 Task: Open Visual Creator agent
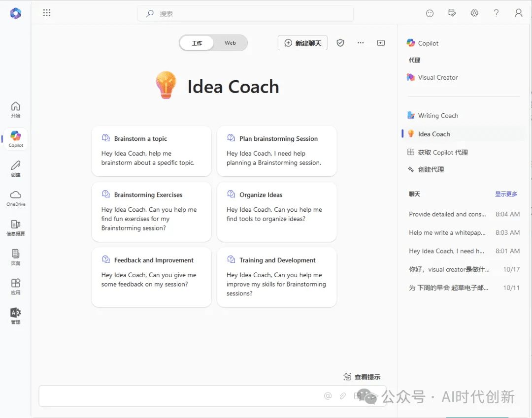[432, 77]
